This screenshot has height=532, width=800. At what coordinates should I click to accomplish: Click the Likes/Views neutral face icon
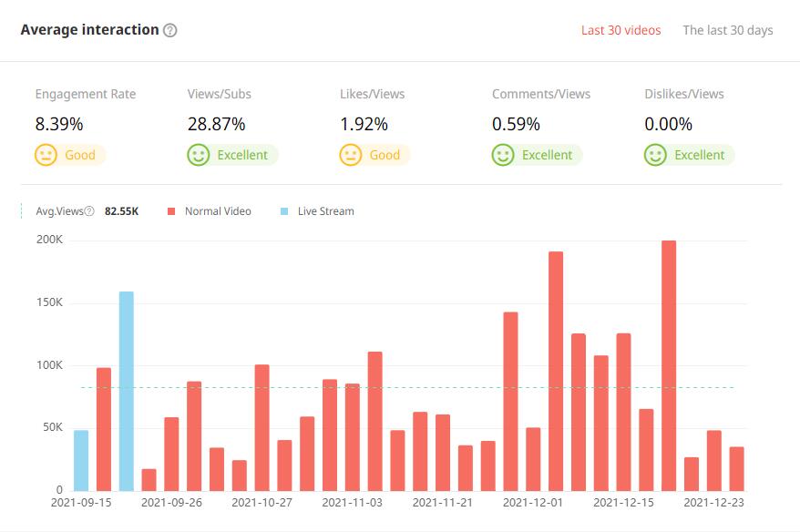click(351, 155)
